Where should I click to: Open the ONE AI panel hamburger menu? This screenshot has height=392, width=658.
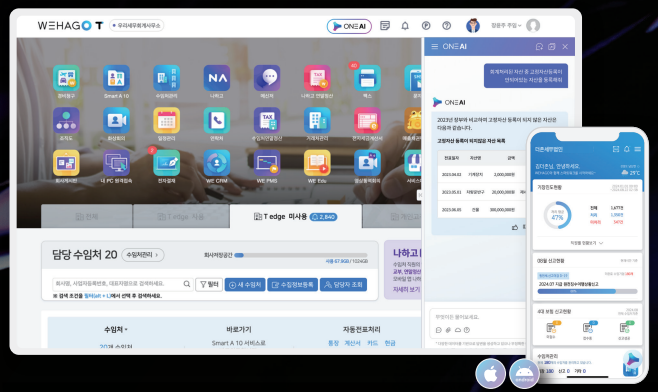[435, 47]
